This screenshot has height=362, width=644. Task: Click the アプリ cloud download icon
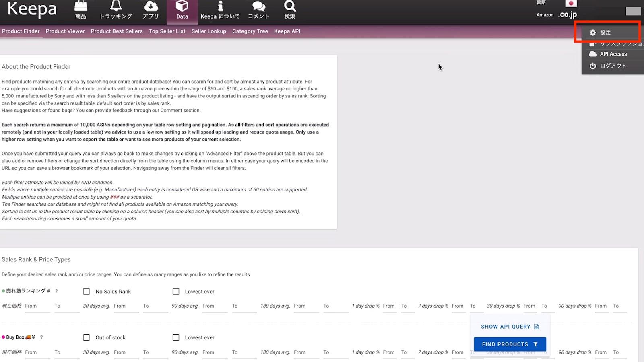[151, 6]
